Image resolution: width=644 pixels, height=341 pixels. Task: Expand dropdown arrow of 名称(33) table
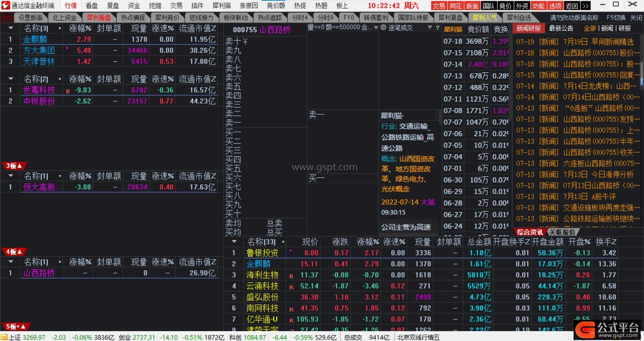tap(234, 242)
